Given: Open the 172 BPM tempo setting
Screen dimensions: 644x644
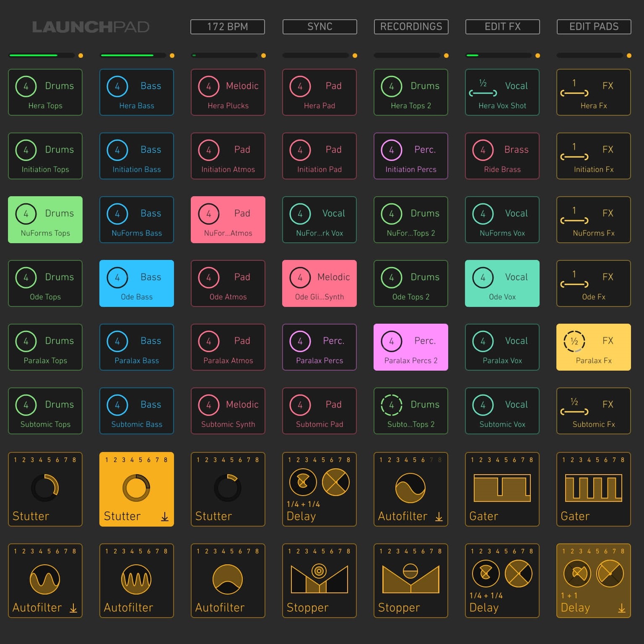Looking at the screenshot, I should pos(228,27).
